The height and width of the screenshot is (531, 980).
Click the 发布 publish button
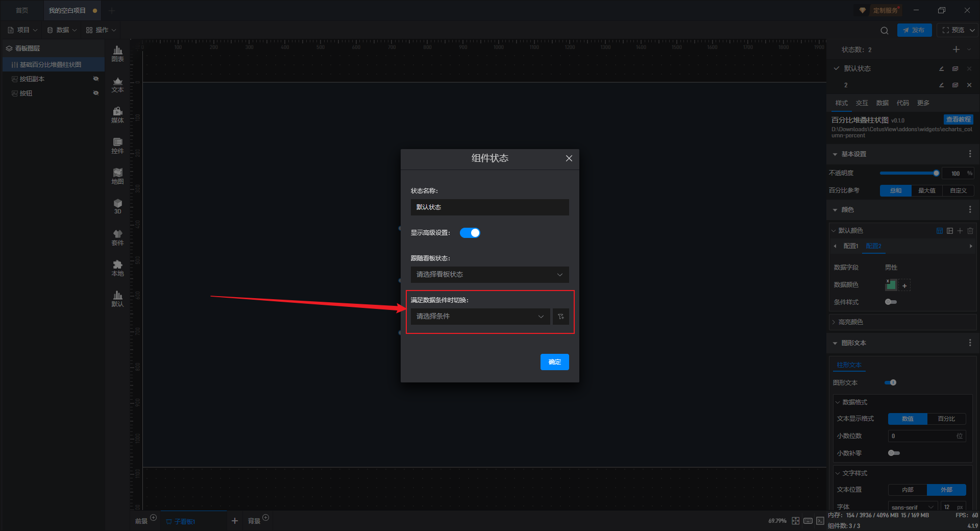[914, 30]
